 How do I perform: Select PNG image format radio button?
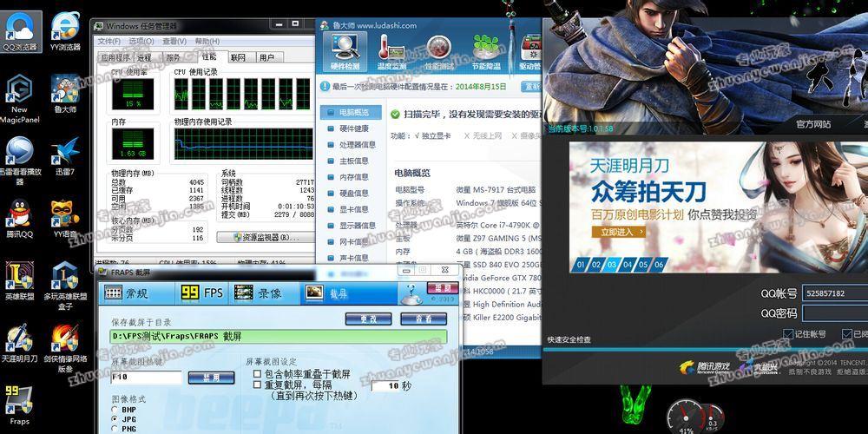(x=115, y=429)
